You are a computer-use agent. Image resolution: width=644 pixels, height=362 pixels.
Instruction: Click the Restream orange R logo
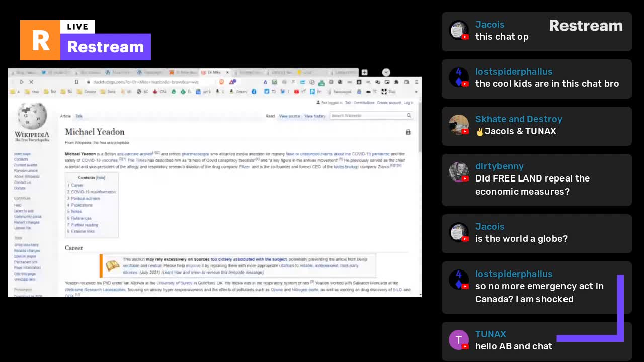[40, 40]
